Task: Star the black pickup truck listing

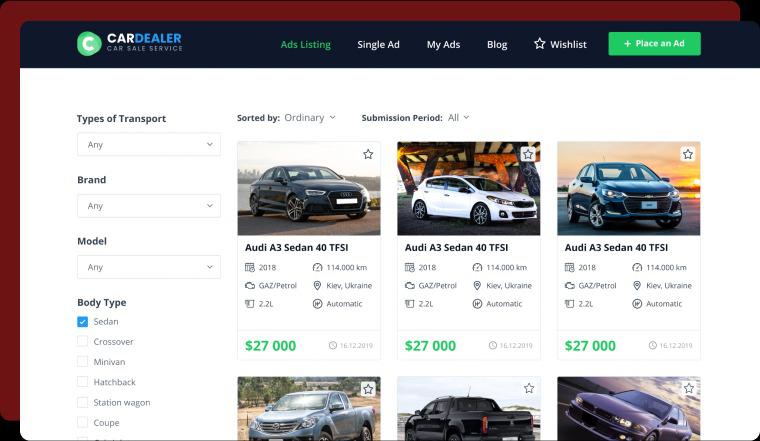Action: pyautogui.click(x=529, y=388)
